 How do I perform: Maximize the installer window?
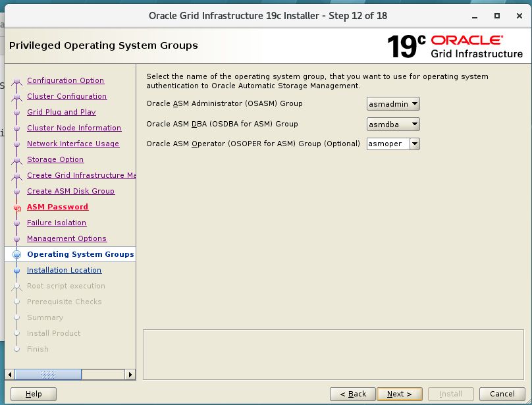[497, 16]
